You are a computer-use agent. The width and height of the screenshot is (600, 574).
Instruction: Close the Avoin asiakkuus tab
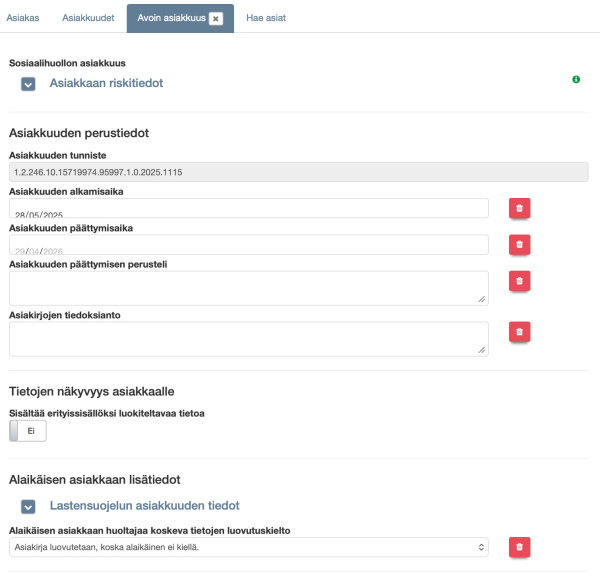coord(216,18)
